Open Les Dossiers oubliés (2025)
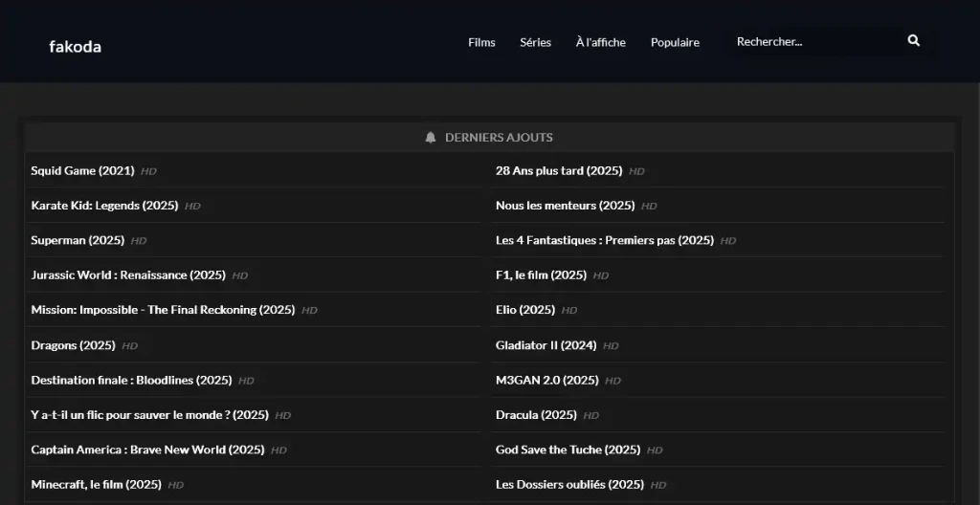This screenshot has height=505, width=980. pos(569,485)
